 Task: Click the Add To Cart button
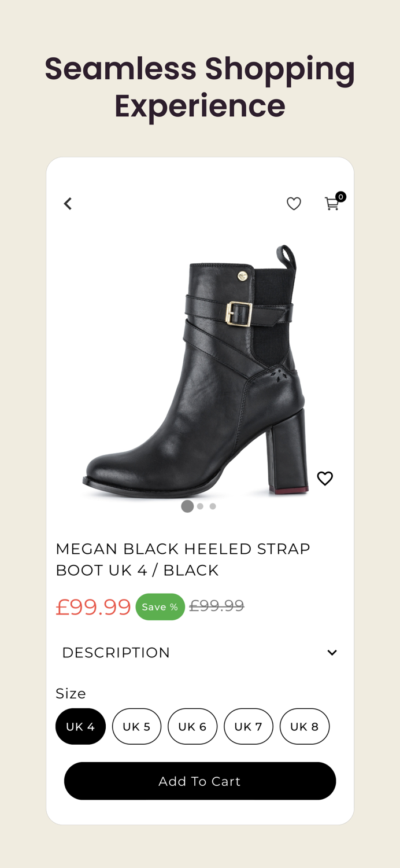click(x=200, y=781)
